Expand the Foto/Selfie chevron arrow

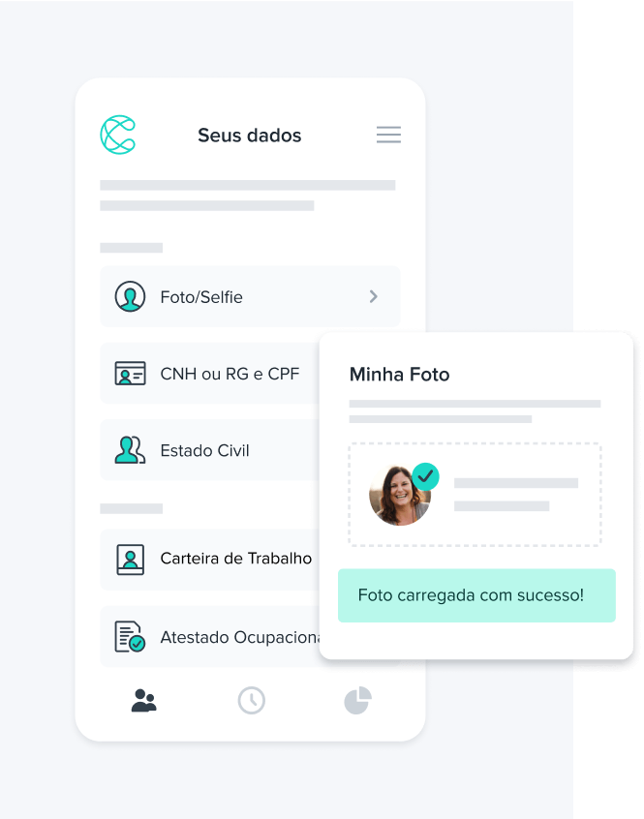pyautogui.click(x=374, y=296)
